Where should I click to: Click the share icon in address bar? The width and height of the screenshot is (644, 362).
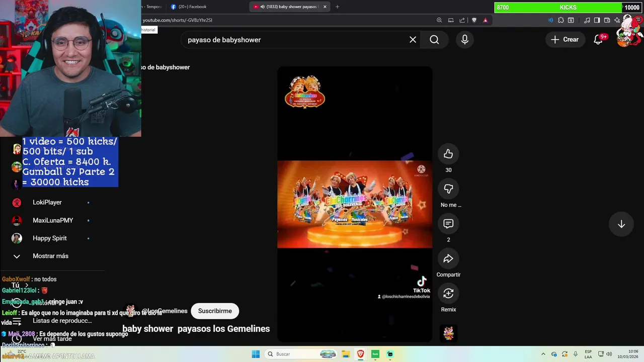tap(462, 20)
